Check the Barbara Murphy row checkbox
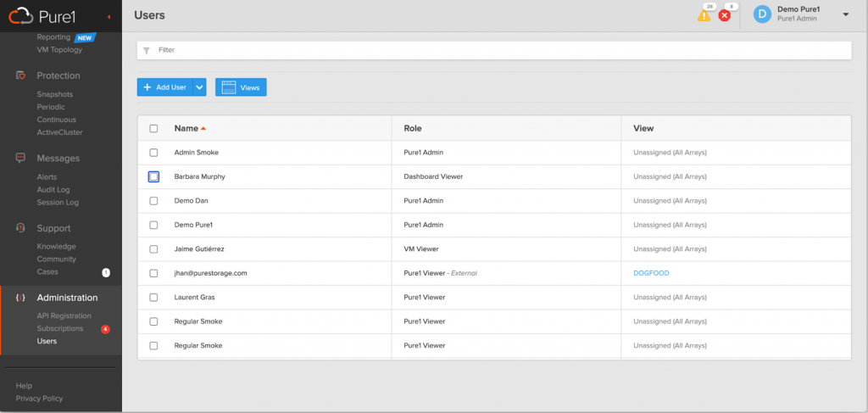868x413 pixels. pyautogui.click(x=153, y=176)
